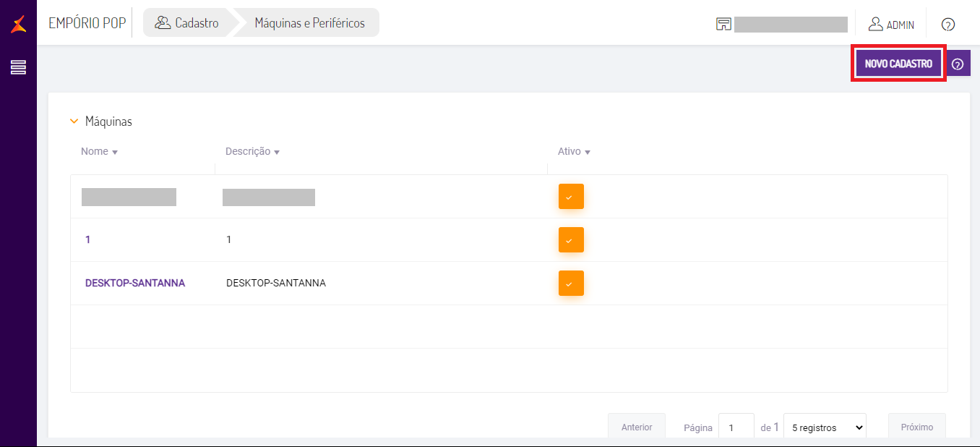Screen dimensions: 980x447
Task: Open the 5 registros page-size dropdown
Action: [825, 427]
